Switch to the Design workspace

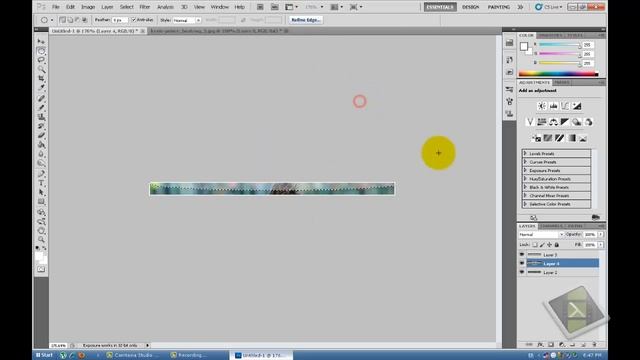click(470, 7)
